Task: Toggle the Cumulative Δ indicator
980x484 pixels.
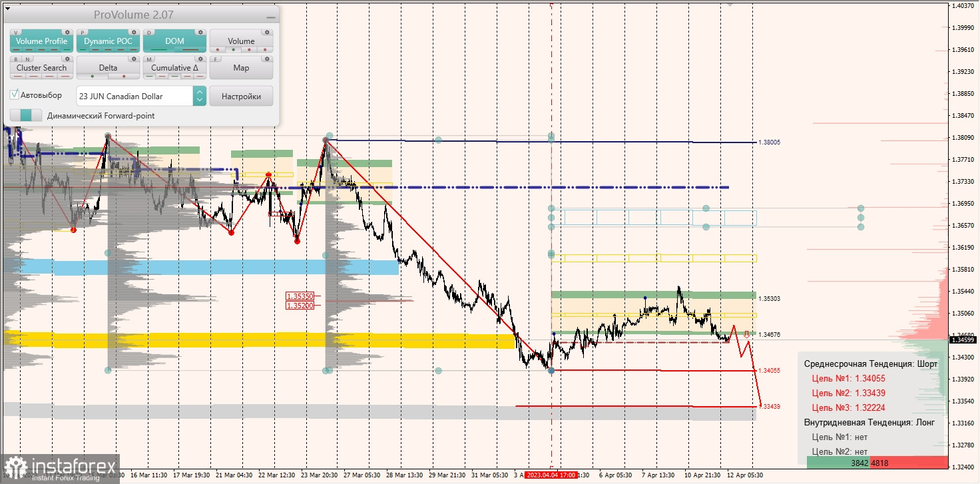Action: tap(174, 68)
